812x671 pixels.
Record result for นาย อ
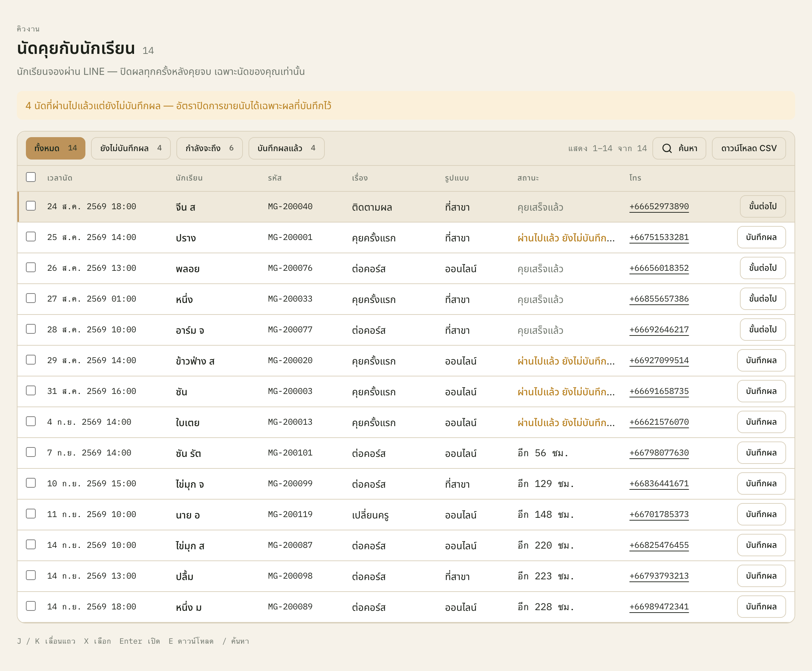[x=761, y=515]
